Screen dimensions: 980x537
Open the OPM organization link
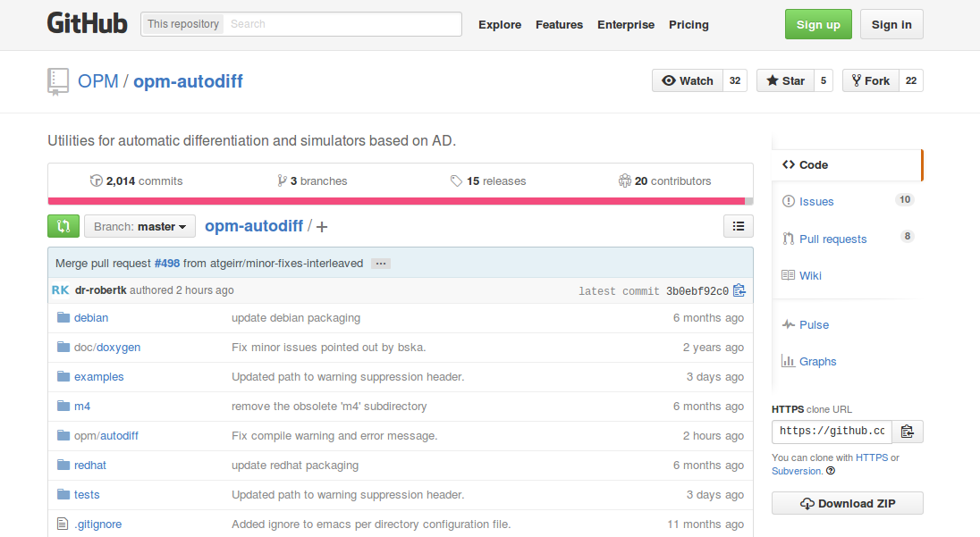(x=98, y=81)
